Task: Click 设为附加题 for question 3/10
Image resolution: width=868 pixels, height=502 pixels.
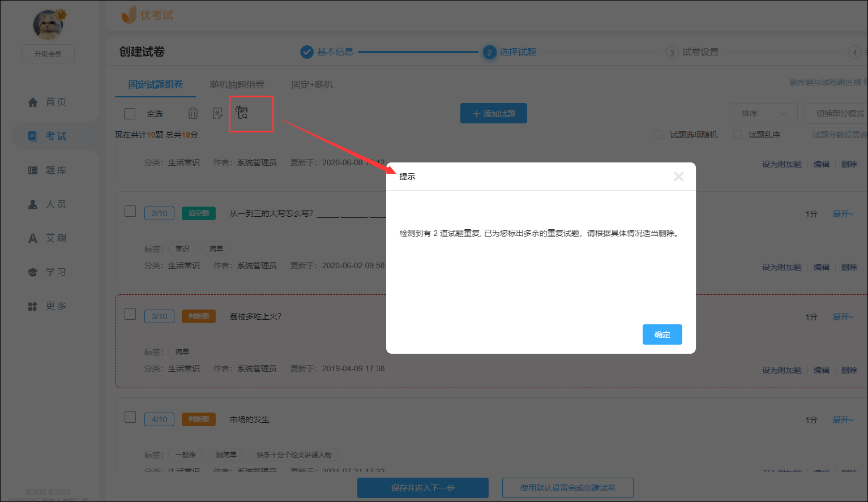Action: pyautogui.click(x=781, y=370)
